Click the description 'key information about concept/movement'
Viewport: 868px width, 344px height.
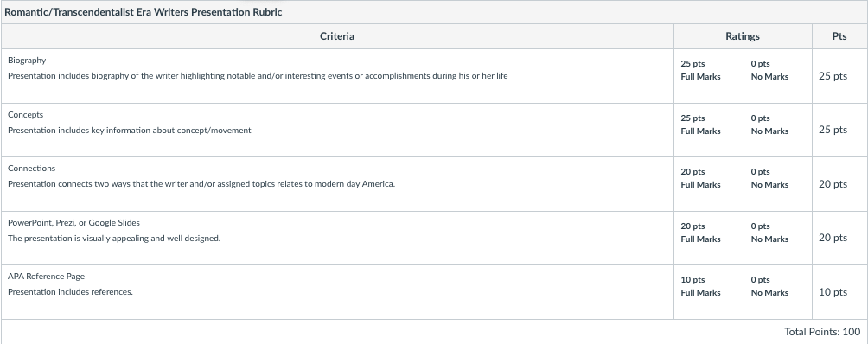coord(129,130)
